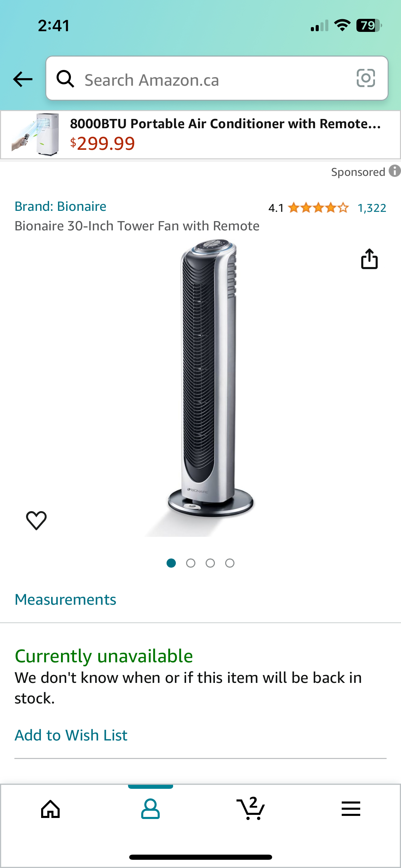This screenshot has width=401, height=868.
Task: View 1,322 customer reviews
Action: pyautogui.click(x=372, y=208)
